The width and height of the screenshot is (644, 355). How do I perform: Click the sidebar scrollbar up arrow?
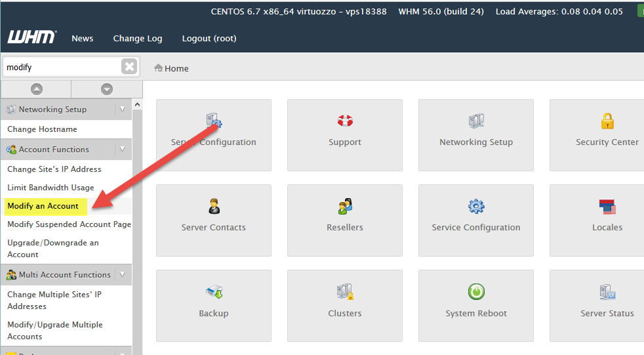pos(137,104)
